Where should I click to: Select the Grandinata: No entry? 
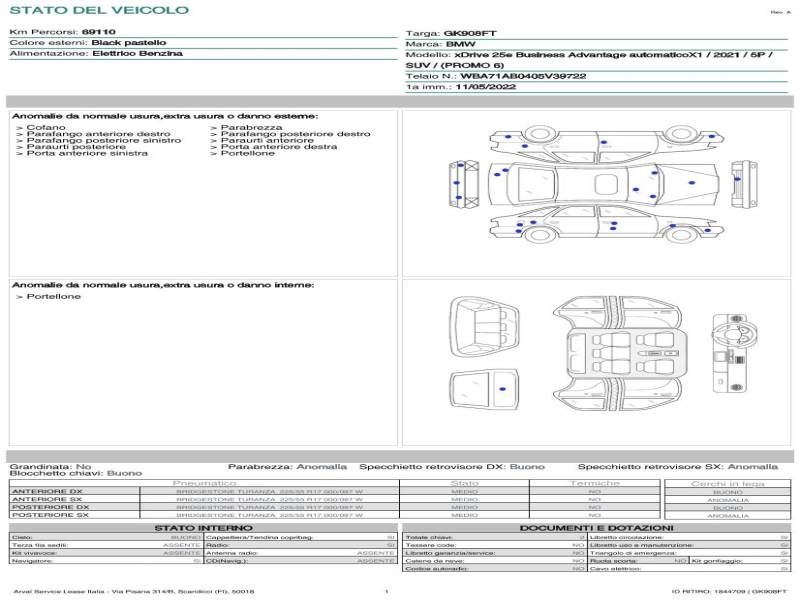click(x=51, y=466)
